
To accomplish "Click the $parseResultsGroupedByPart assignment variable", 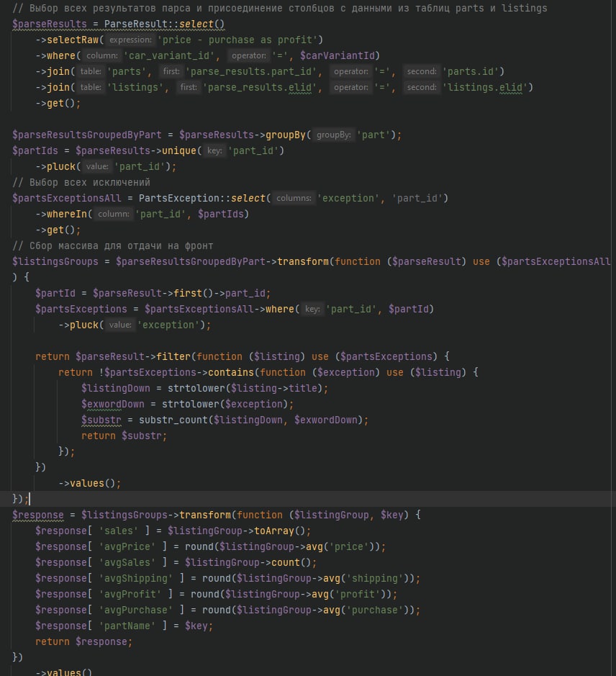I will (x=86, y=135).
